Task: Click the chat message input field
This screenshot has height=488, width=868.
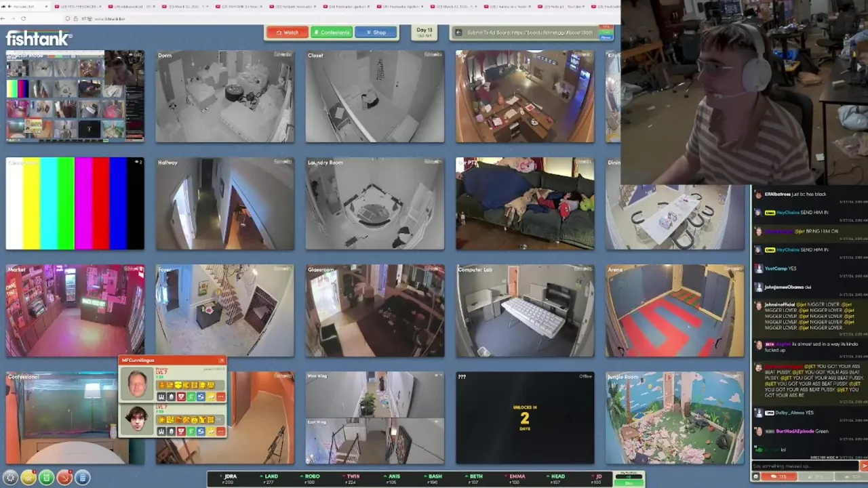Action: pyautogui.click(x=804, y=466)
